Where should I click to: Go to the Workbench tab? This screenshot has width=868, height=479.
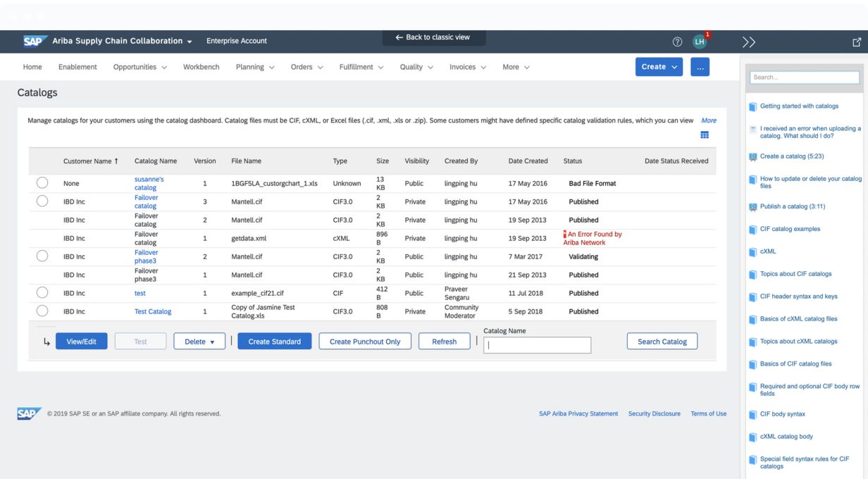201,67
